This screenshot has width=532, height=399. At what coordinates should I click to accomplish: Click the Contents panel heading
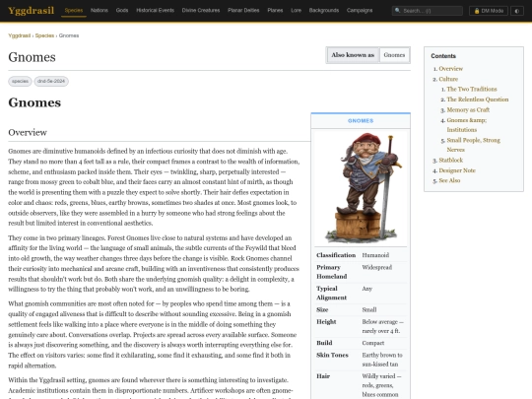(x=443, y=56)
